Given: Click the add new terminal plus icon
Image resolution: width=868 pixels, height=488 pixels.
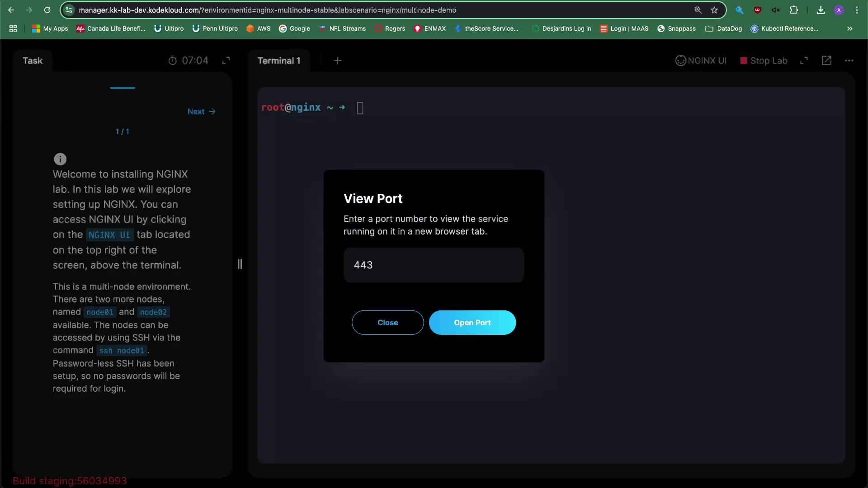Looking at the screenshot, I should 338,61.
